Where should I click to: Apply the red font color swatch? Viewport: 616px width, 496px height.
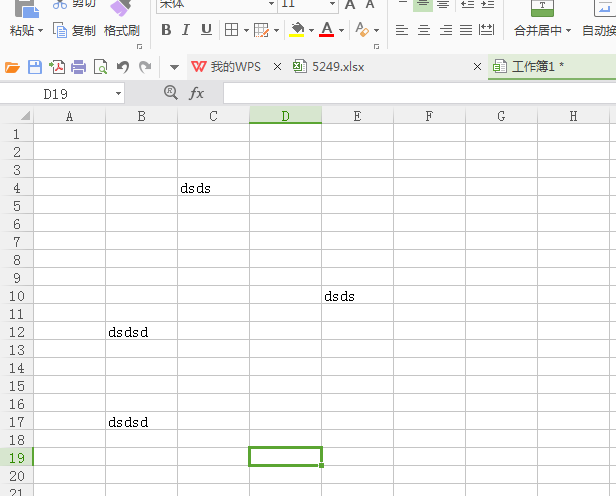click(x=326, y=30)
